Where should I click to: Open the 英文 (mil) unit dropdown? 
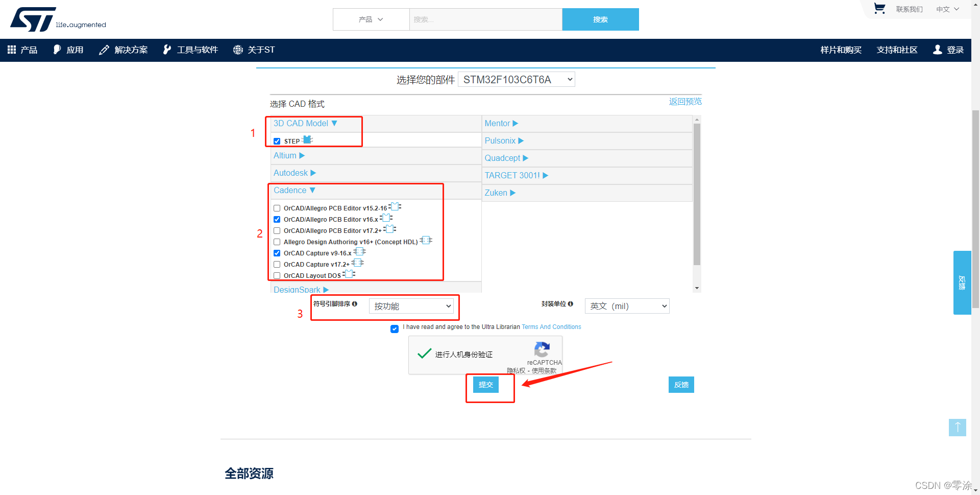(x=627, y=306)
